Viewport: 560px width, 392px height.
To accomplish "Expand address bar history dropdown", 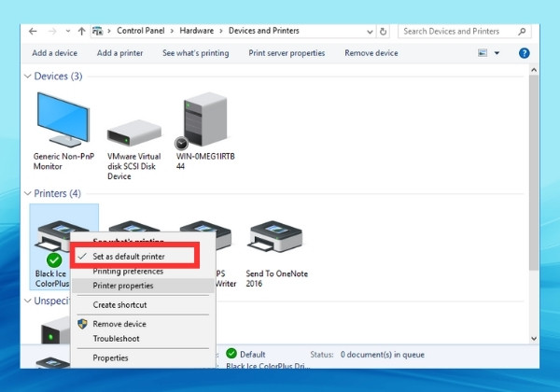I will pos(370,32).
